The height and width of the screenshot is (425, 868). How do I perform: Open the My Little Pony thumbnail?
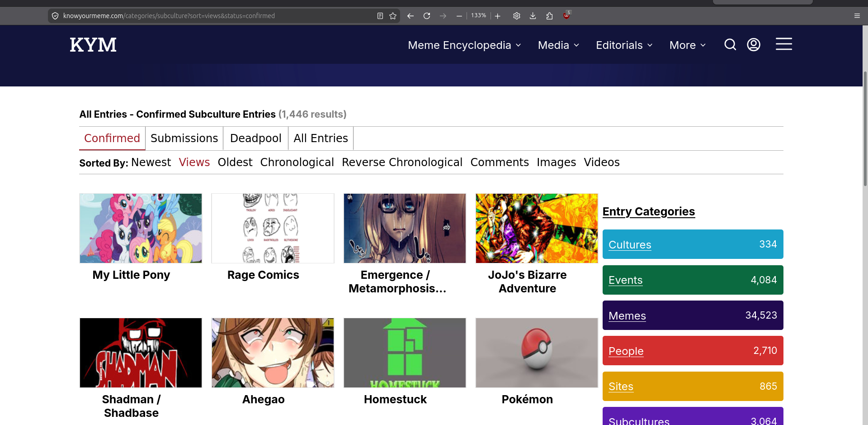(x=141, y=229)
